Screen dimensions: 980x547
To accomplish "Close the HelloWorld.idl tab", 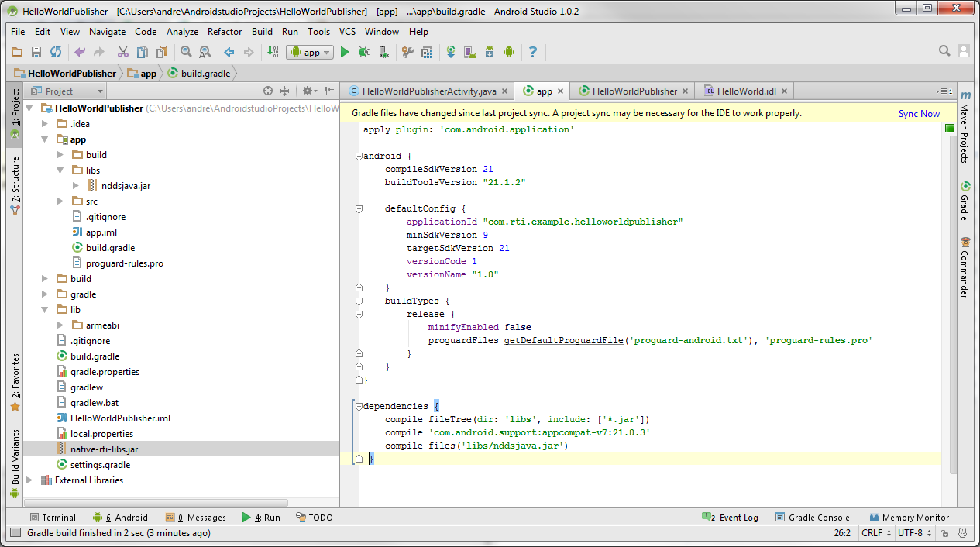I will tap(786, 91).
